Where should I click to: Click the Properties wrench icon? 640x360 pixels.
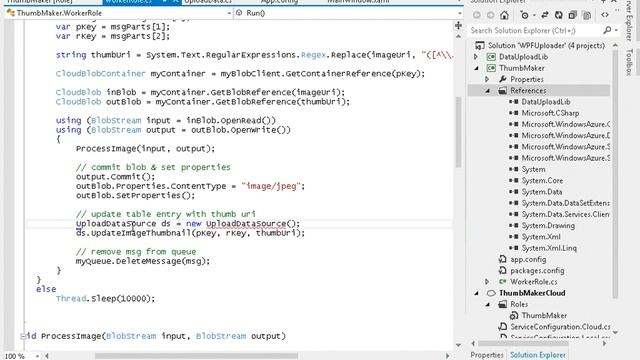pos(502,79)
